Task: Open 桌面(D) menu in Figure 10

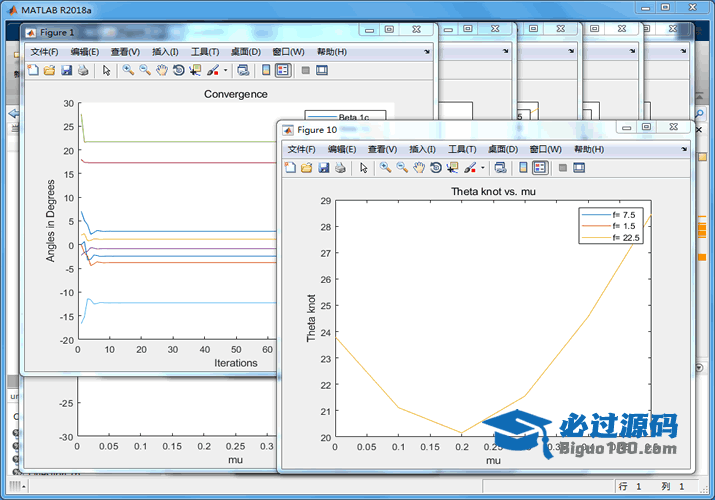Action: point(503,149)
